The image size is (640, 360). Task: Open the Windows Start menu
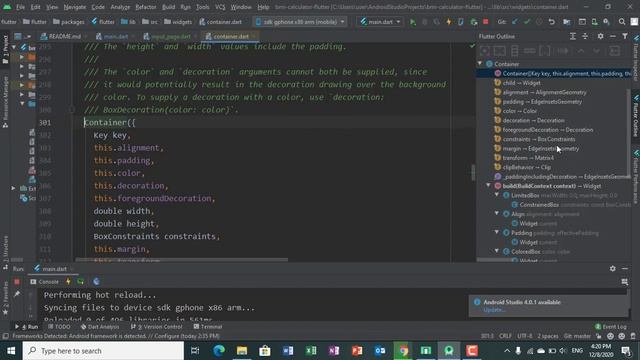11,351
